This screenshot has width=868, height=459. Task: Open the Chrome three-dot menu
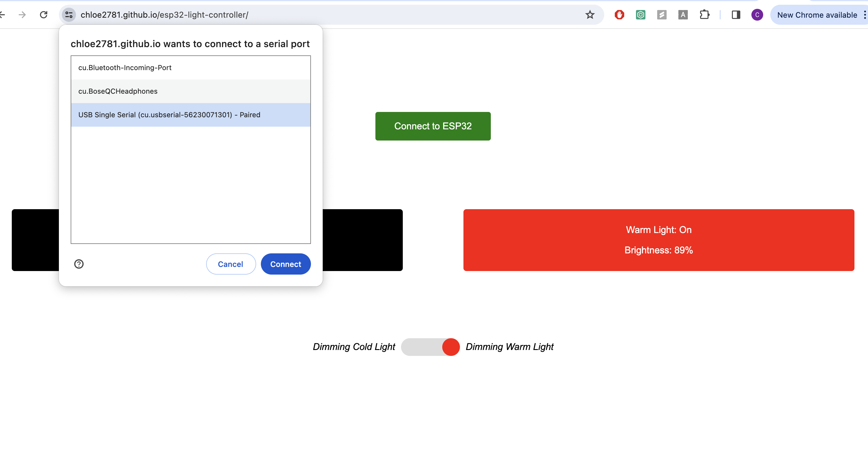pyautogui.click(x=865, y=15)
